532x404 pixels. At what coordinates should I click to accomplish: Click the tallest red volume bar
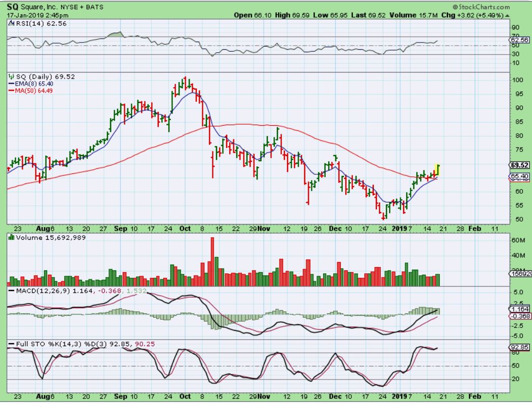[x=212, y=262]
